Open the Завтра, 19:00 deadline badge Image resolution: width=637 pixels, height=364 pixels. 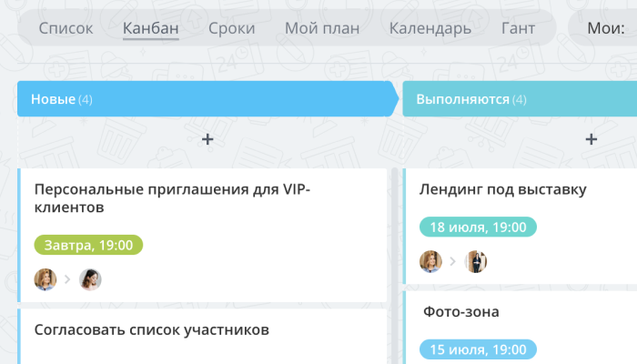89,245
